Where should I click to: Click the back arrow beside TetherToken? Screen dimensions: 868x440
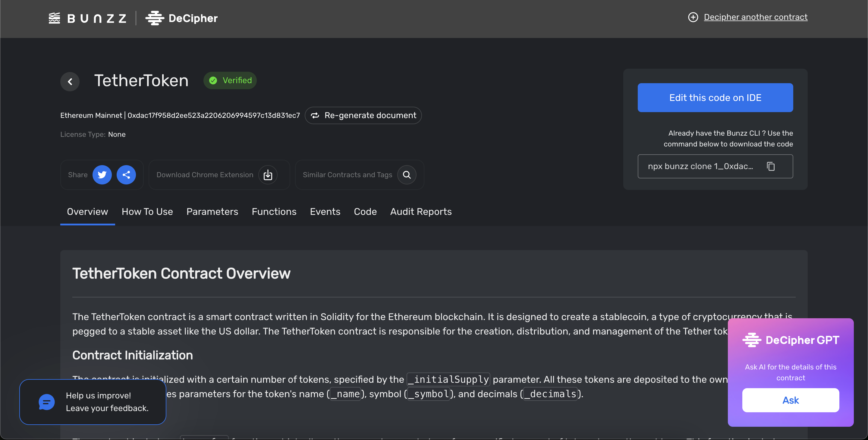pyautogui.click(x=70, y=81)
